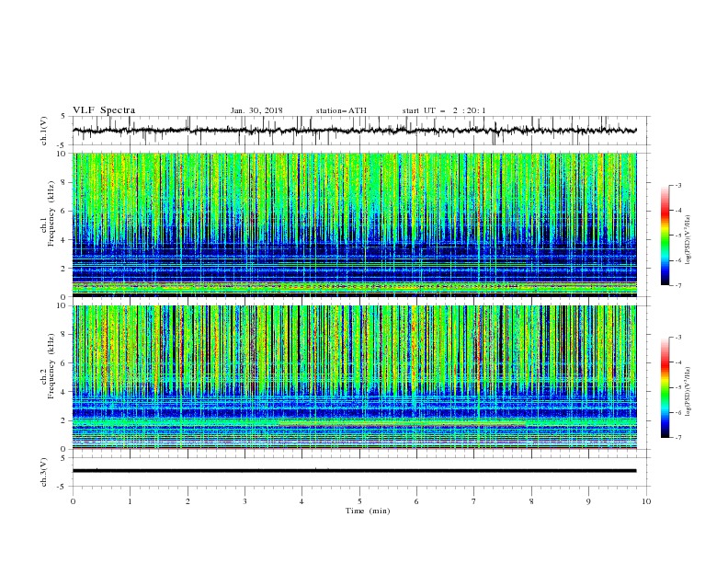Click time axis tick label "5"
The width and height of the screenshot is (728, 563).
pyautogui.click(x=359, y=501)
